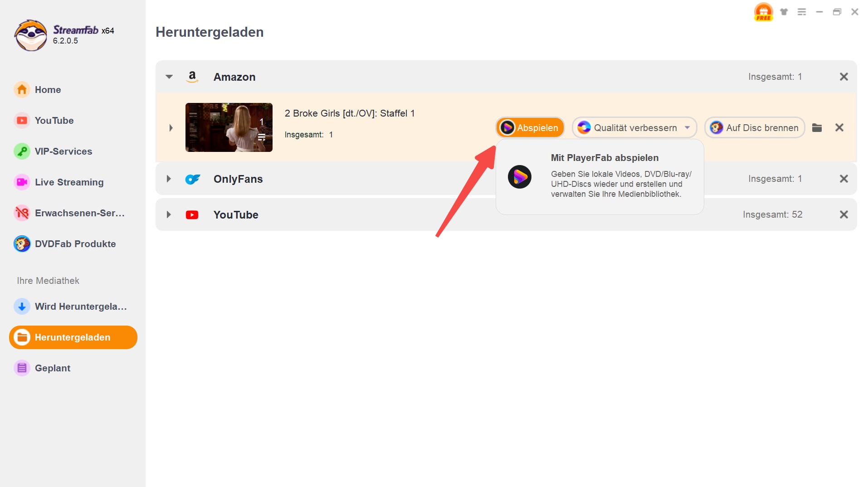Click the PlayerFab tooltip logo
The image size is (868, 487).
[x=520, y=177]
